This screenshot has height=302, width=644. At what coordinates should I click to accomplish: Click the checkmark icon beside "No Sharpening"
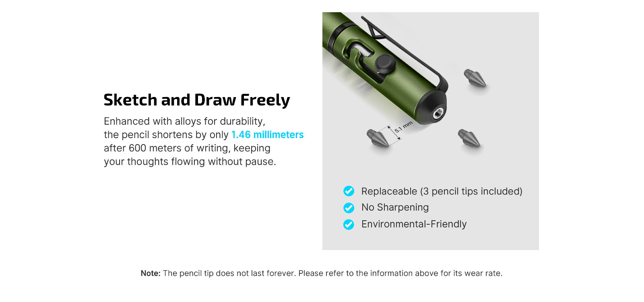(x=349, y=208)
